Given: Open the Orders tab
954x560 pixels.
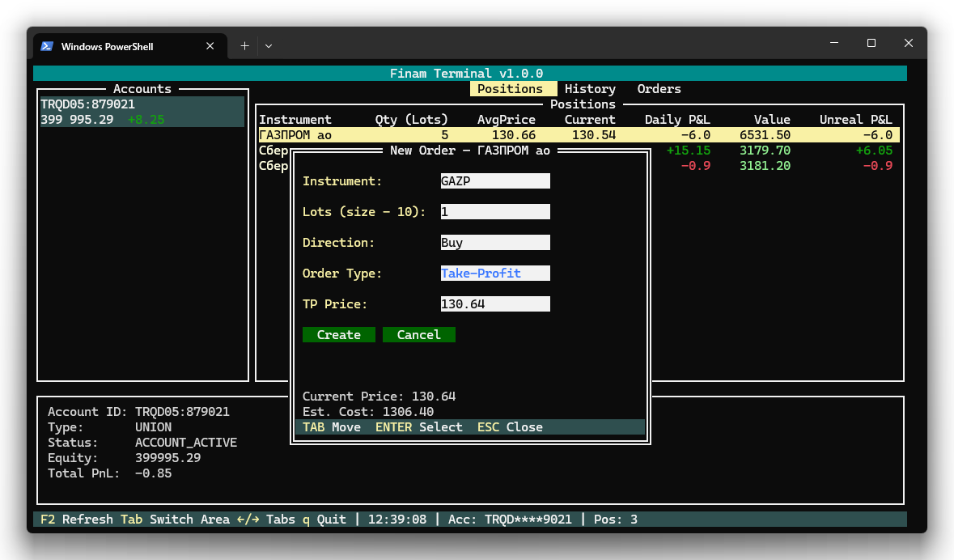Looking at the screenshot, I should 659,89.
